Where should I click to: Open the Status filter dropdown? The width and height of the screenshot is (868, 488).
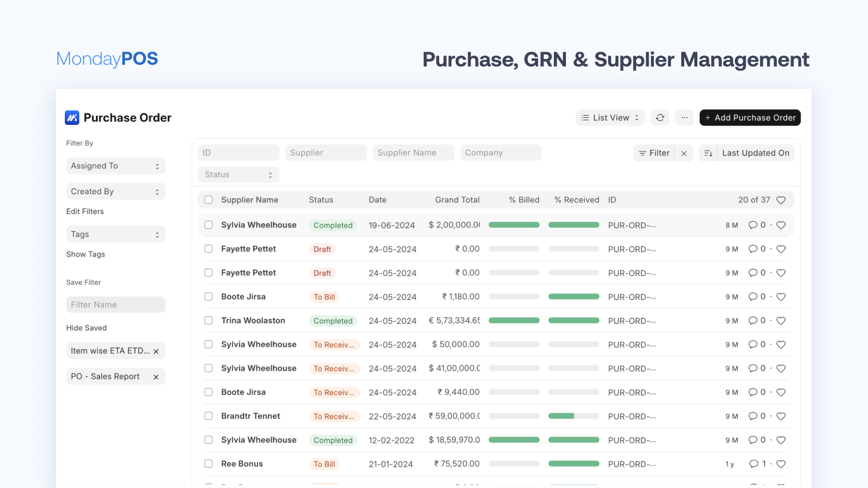(238, 175)
